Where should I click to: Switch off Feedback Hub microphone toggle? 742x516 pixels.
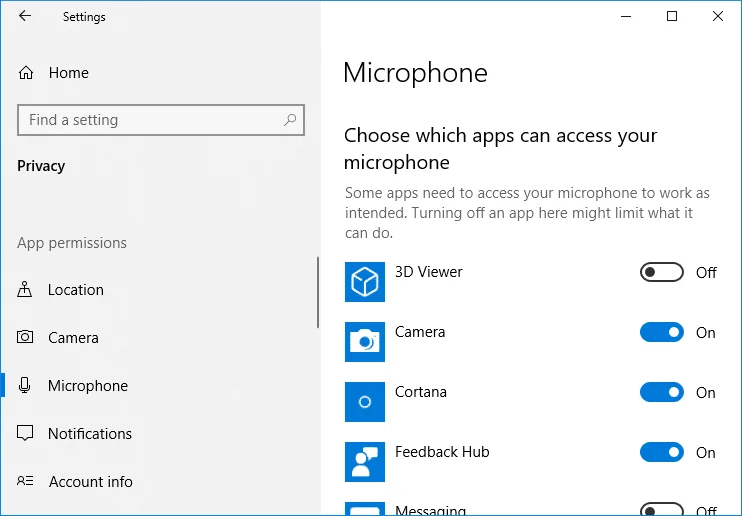click(x=662, y=452)
